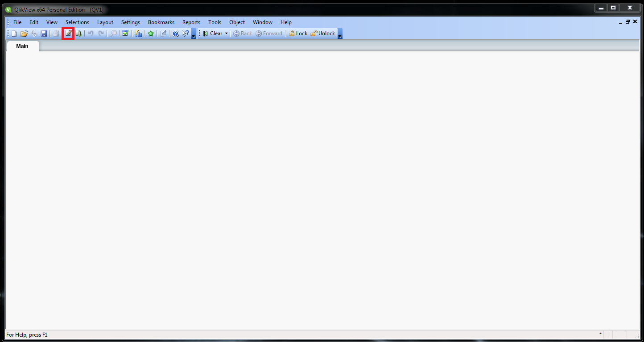Viewport: 644px width, 342px height.
Task: Open the Clear dropdown arrow
Action: tap(226, 33)
